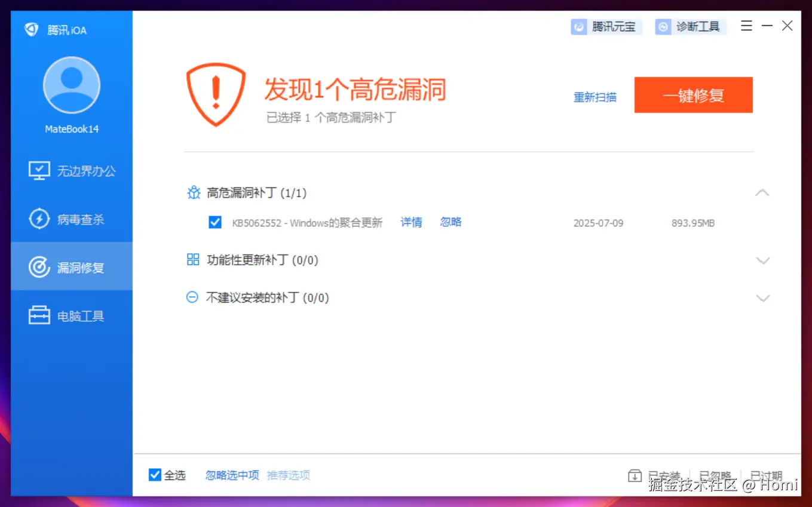The height and width of the screenshot is (507, 812).
Task: Open the 病毒查杀 sidebar tab
Action: 72,219
